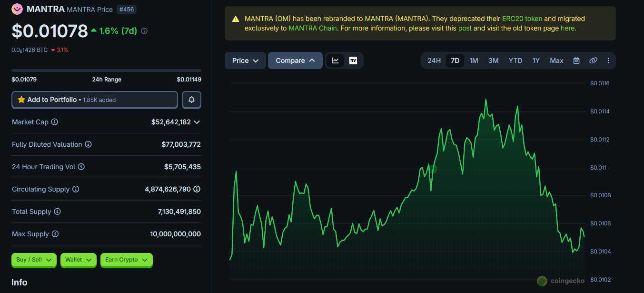
Task: Switch to TradingView chart icon
Action: point(353,61)
